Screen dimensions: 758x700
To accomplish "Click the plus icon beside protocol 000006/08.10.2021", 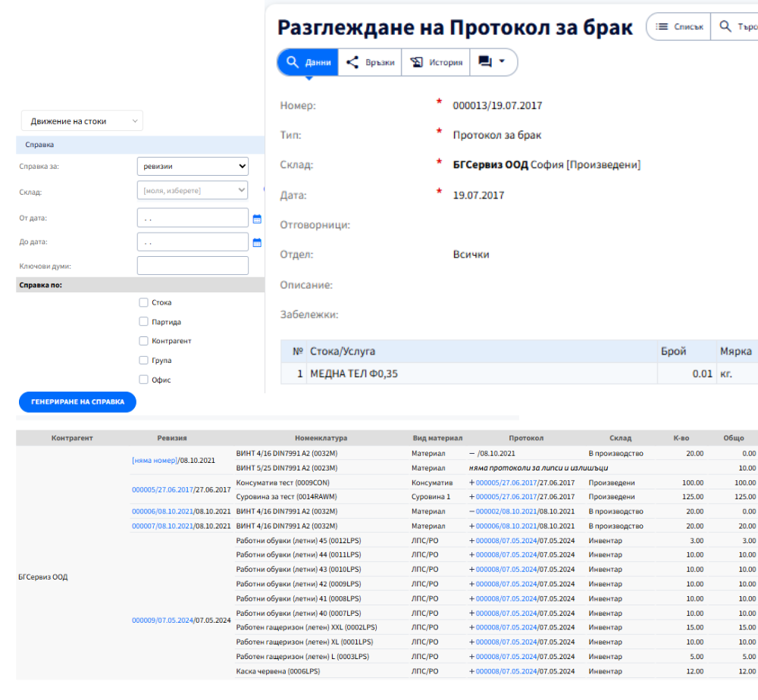I will point(471,526).
